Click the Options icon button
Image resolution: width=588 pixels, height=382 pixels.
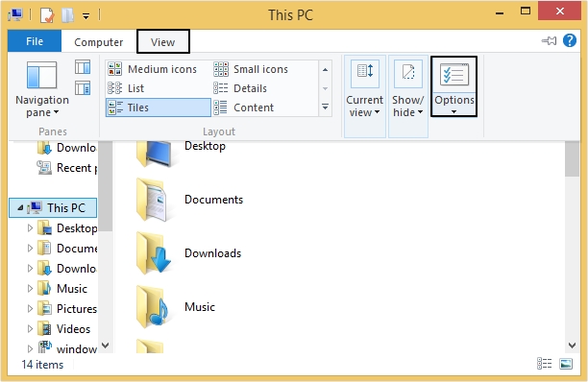(x=453, y=75)
